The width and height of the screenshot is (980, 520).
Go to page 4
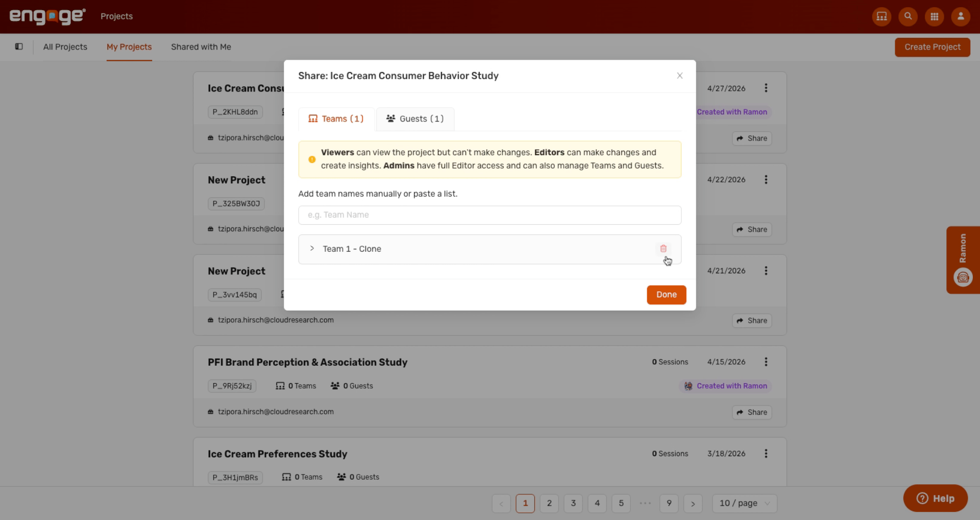pos(597,503)
